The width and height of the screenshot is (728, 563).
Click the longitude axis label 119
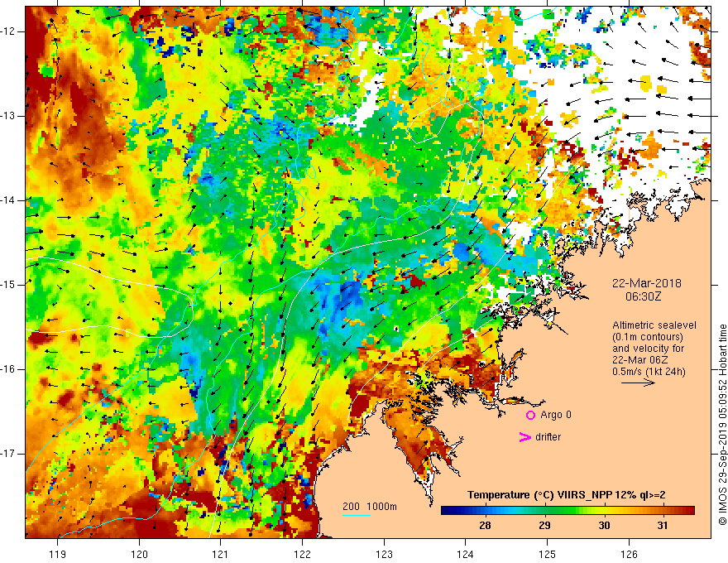58,554
